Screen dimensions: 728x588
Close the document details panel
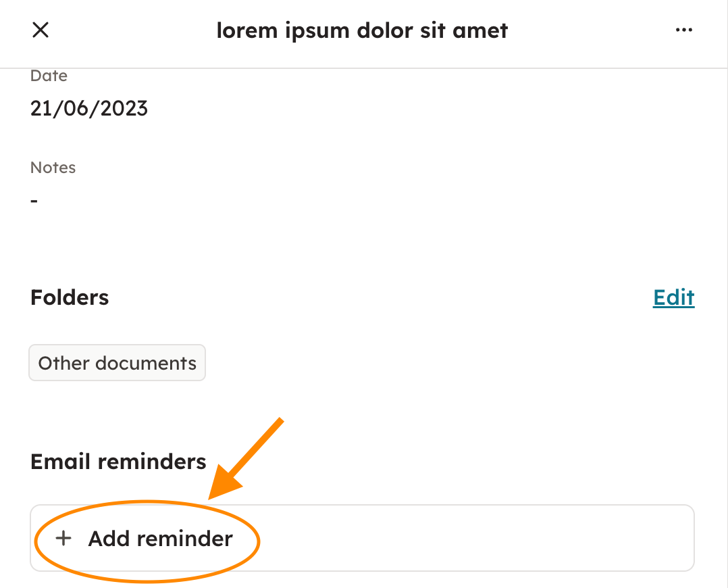click(41, 30)
